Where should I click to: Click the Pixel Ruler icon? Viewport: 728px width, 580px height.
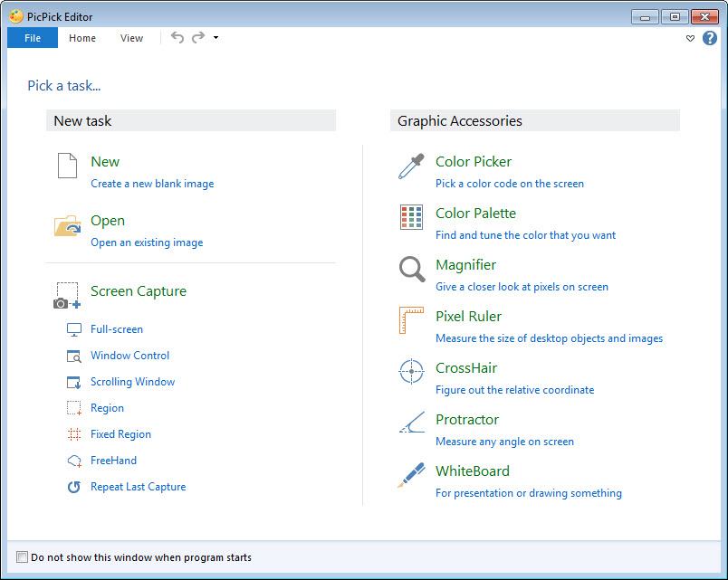[411, 320]
